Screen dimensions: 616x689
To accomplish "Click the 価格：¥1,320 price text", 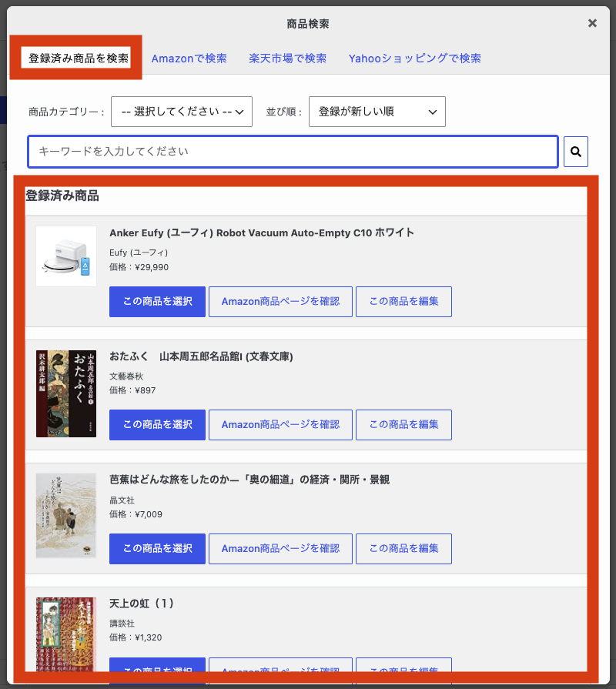I will (136, 637).
